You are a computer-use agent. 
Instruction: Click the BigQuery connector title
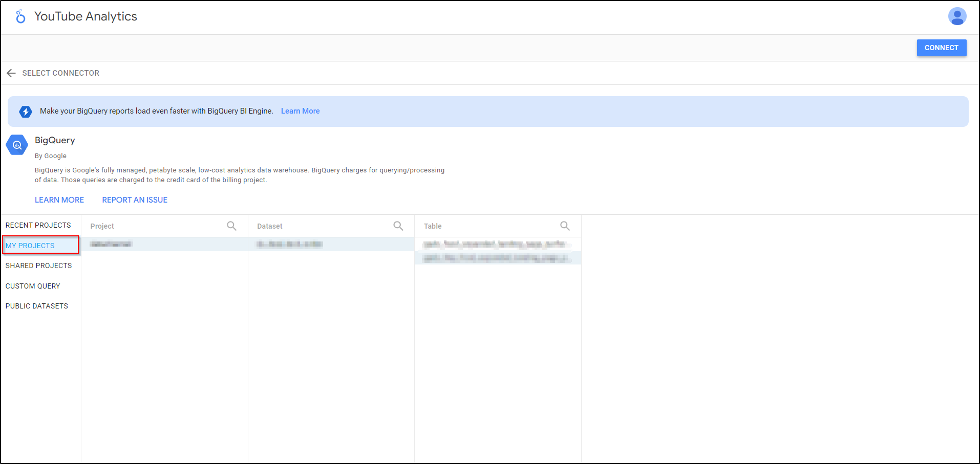(x=55, y=140)
